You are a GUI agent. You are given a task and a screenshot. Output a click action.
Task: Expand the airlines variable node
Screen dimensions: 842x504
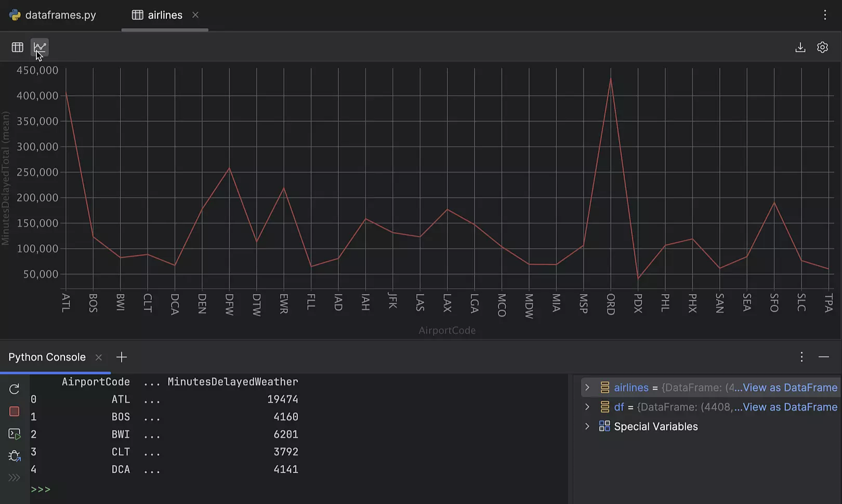point(587,388)
